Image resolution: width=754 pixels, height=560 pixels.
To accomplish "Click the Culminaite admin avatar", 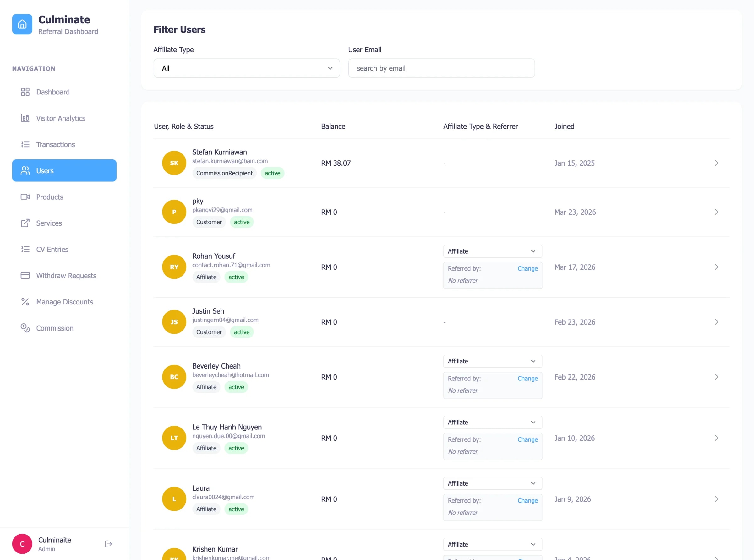I will pos(22,544).
